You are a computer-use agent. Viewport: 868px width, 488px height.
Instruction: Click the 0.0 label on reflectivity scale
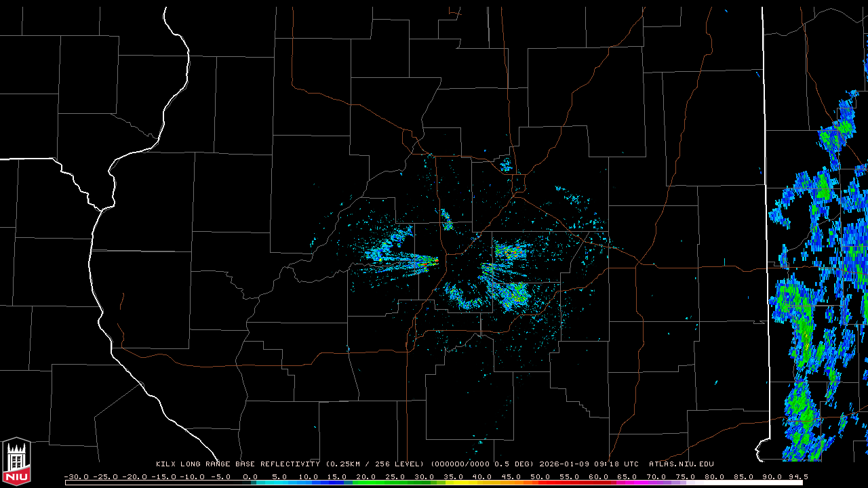tap(250, 476)
